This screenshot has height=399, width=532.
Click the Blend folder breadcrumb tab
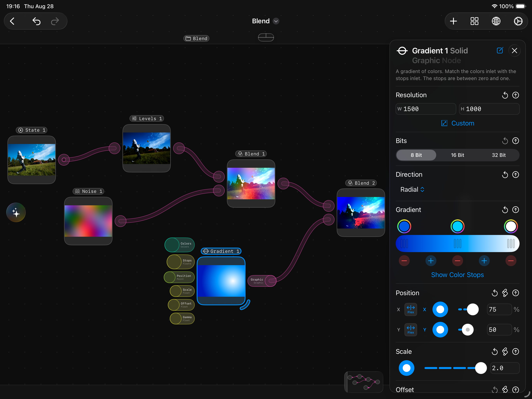196,39
